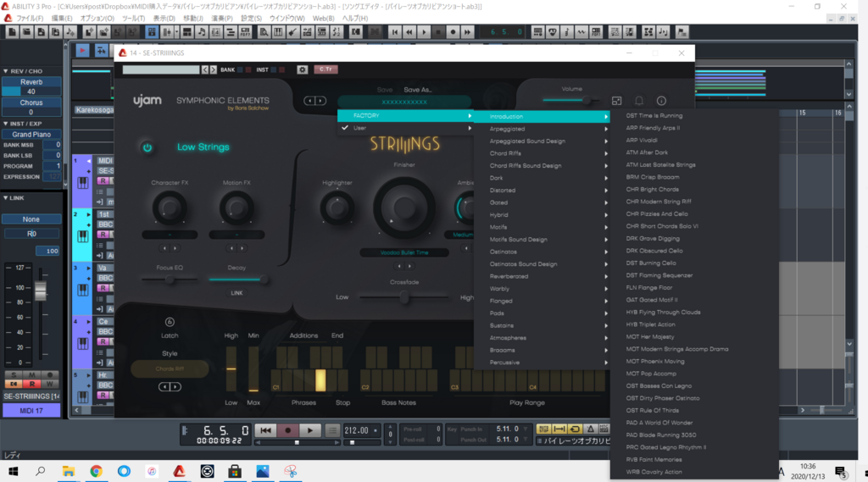Open the score editor note icon
Screen dimensions: 868x482
tap(202, 32)
